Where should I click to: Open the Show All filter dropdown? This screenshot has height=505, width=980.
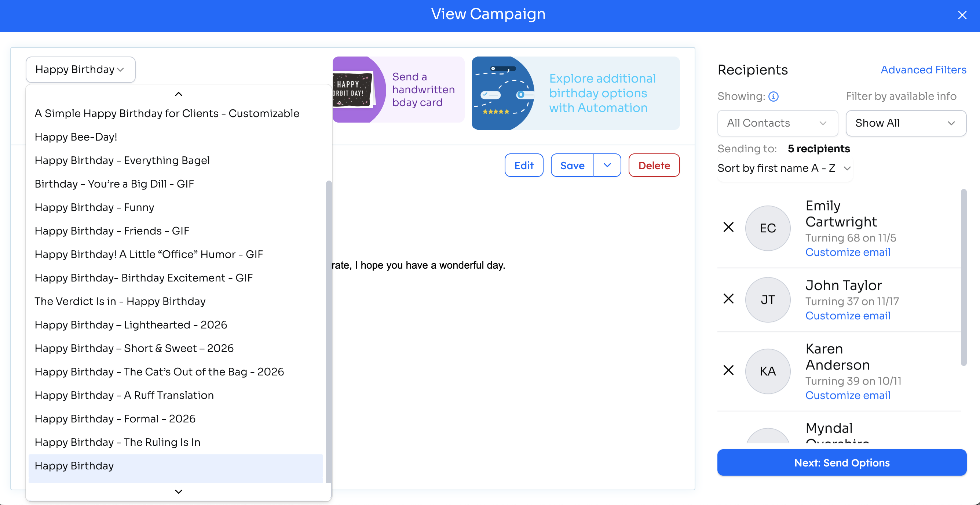[x=906, y=123]
